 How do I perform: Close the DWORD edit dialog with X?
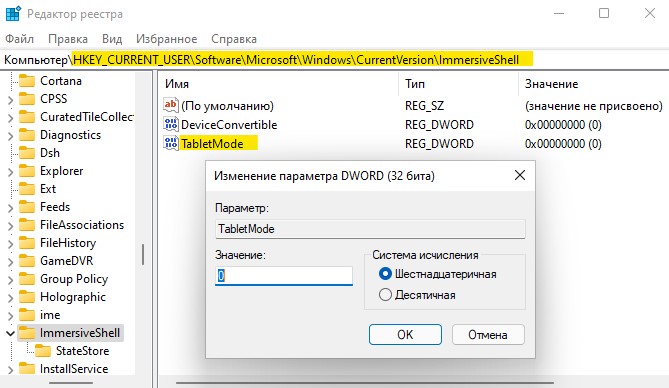tap(520, 175)
